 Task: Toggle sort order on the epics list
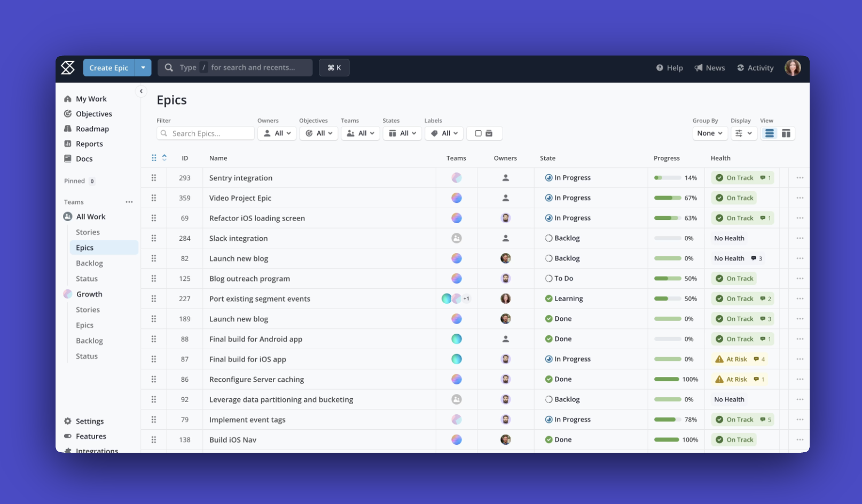[x=164, y=158]
